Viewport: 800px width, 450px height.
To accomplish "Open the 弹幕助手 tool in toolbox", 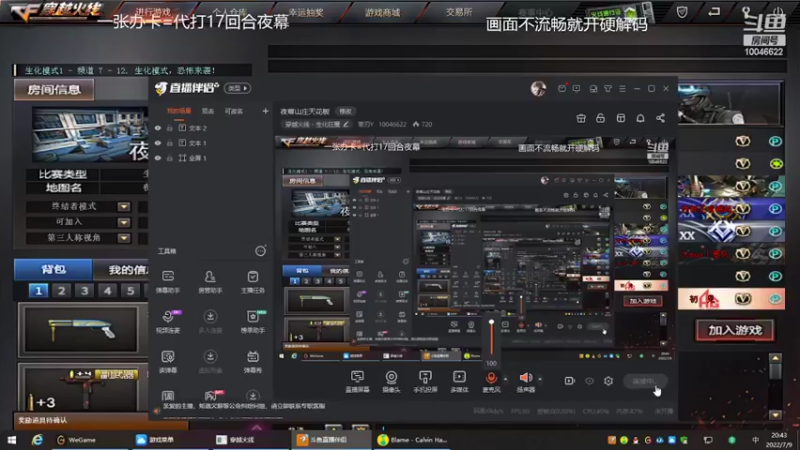I will point(168,281).
